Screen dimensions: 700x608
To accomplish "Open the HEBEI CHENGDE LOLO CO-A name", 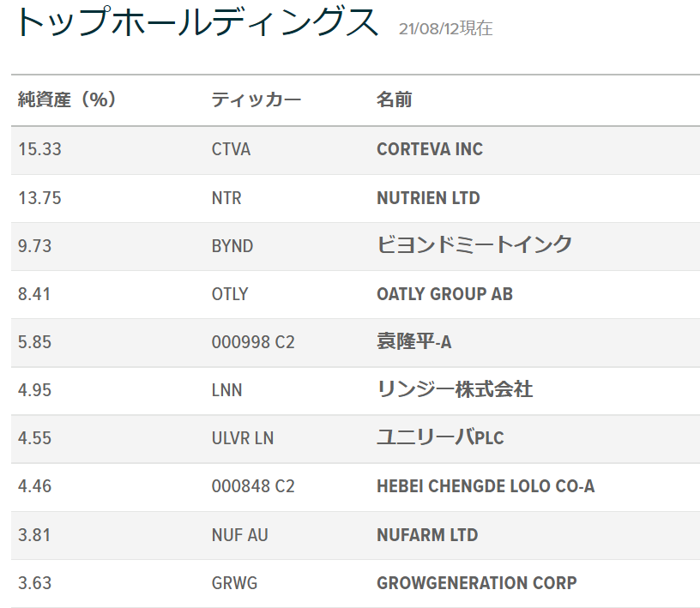I will click(x=486, y=486).
